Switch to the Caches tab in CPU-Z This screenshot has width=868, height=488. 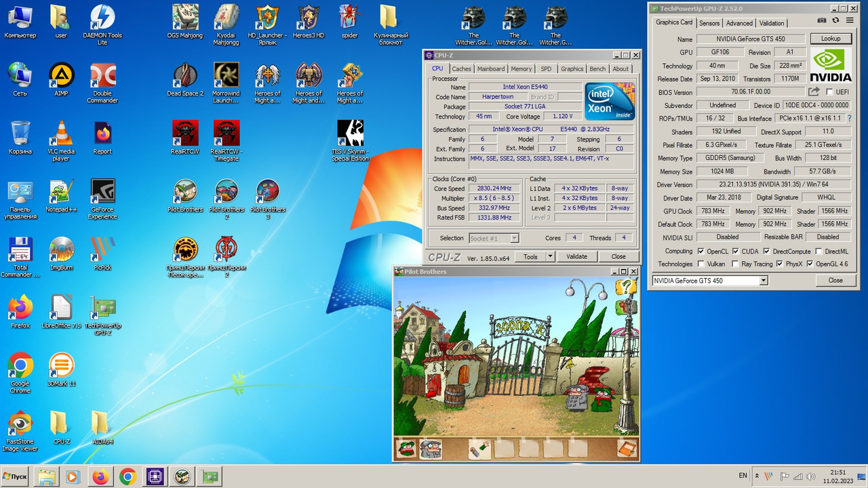461,68
